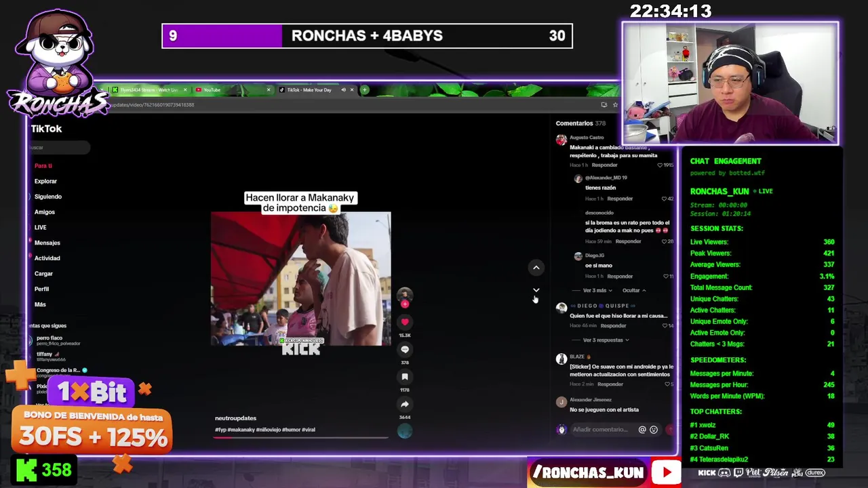Like BLAZE's sticker comment

[669, 384]
